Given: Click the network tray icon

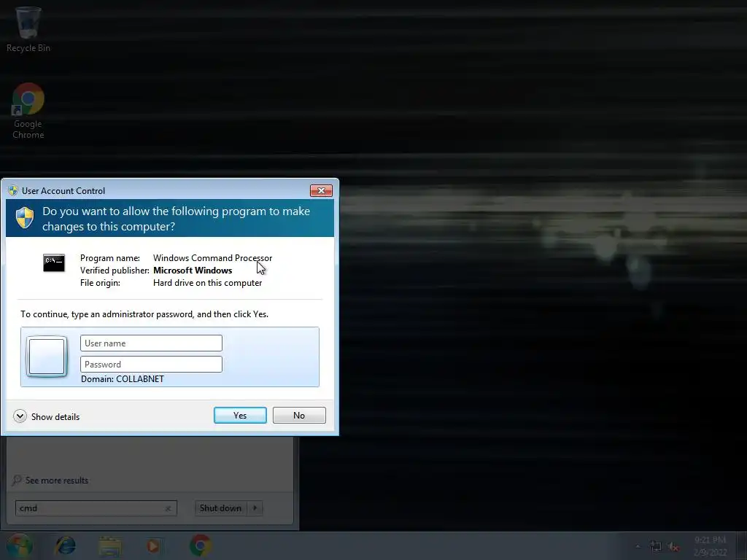Looking at the screenshot, I should 656,547.
